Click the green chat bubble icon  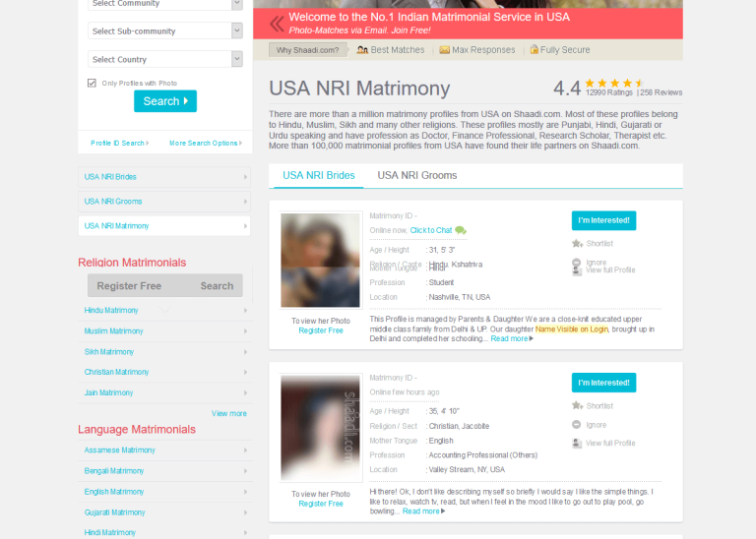click(x=461, y=230)
